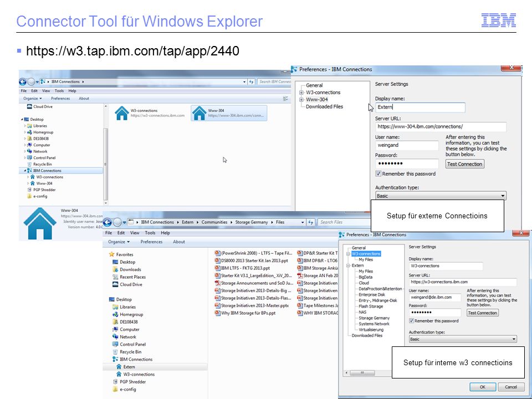The image size is (532, 399).
Task: Click the refresh icon in lower Explorer address bar
Action: pyautogui.click(x=311, y=222)
